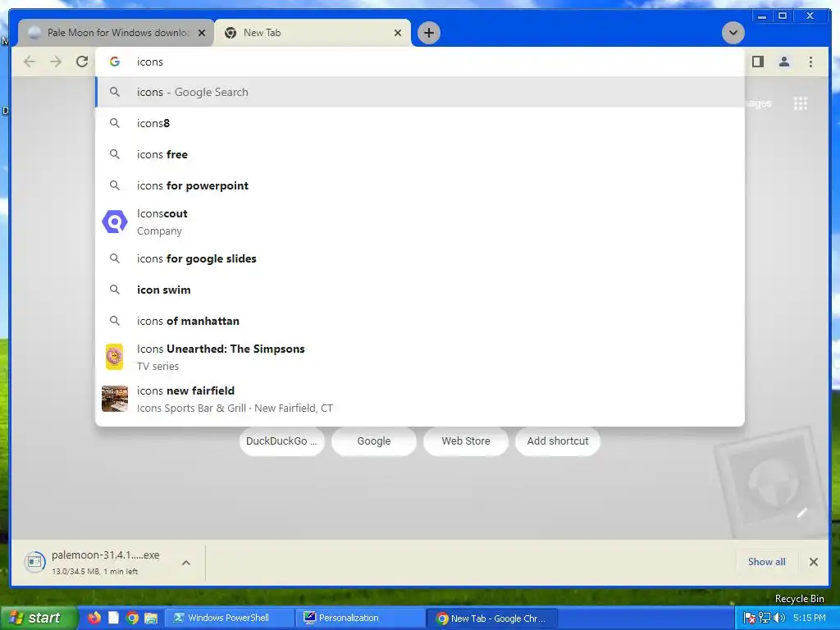This screenshot has height=630, width=840.
Task: Choose the 'icon swim' suggestion
Action: [420, 290]
